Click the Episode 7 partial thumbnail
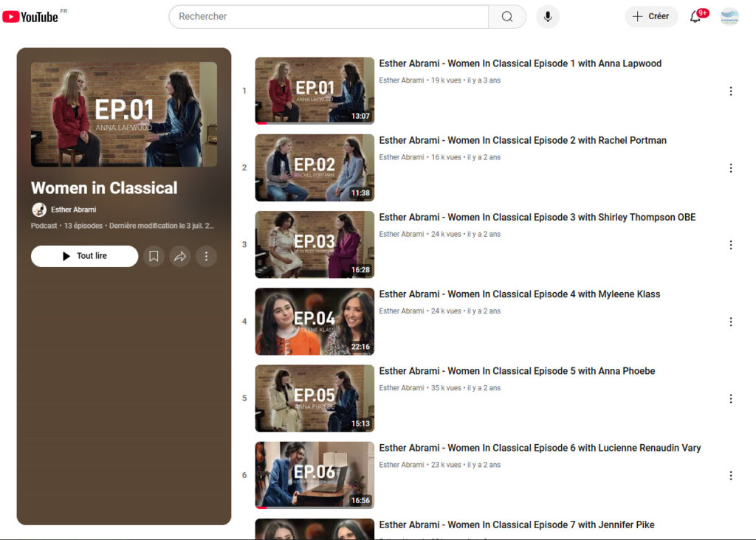 click(315, 529)
